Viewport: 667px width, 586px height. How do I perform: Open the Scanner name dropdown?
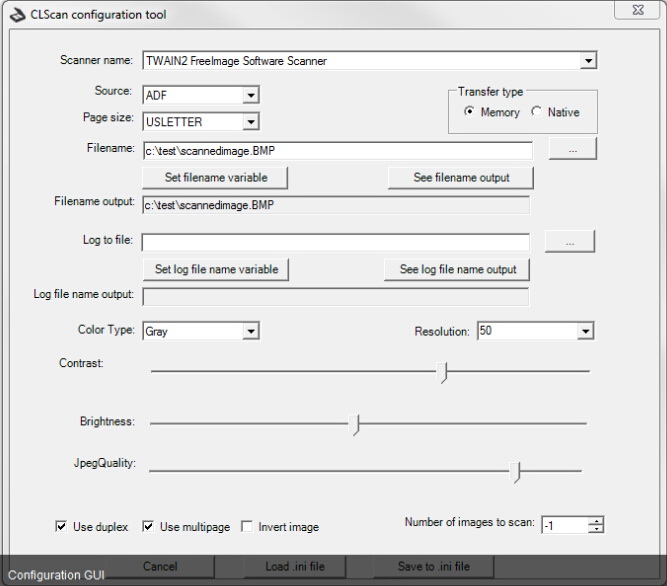click(588, 60)
